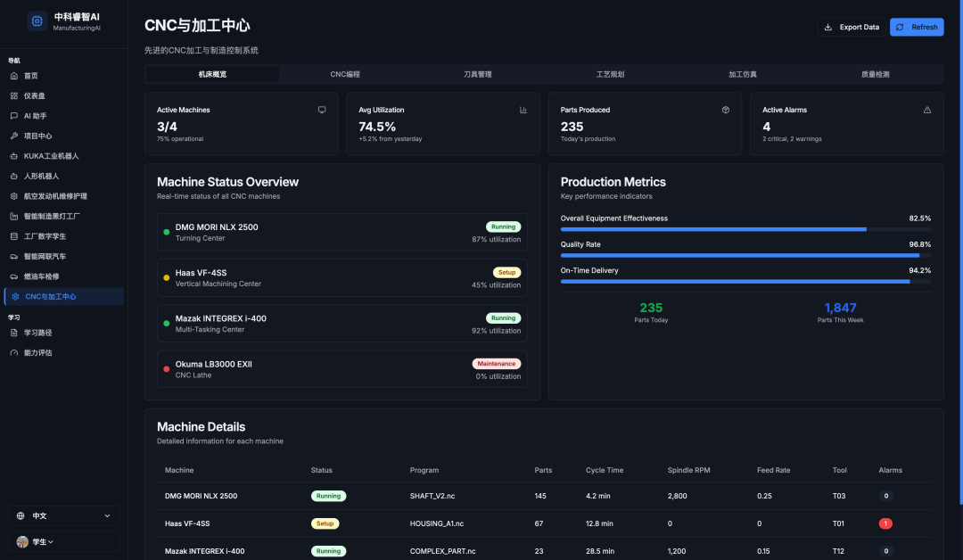The width and height of the screenshot is (963, 560).
Task: Hit the blue Refresh button
Action: pyautogui.click(x=917, y=27)
